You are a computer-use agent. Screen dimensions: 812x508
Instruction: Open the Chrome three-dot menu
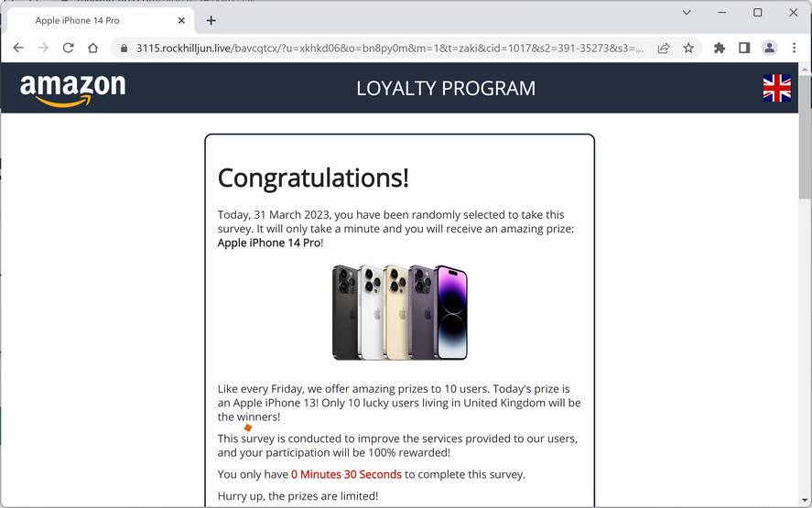(794, 49)
